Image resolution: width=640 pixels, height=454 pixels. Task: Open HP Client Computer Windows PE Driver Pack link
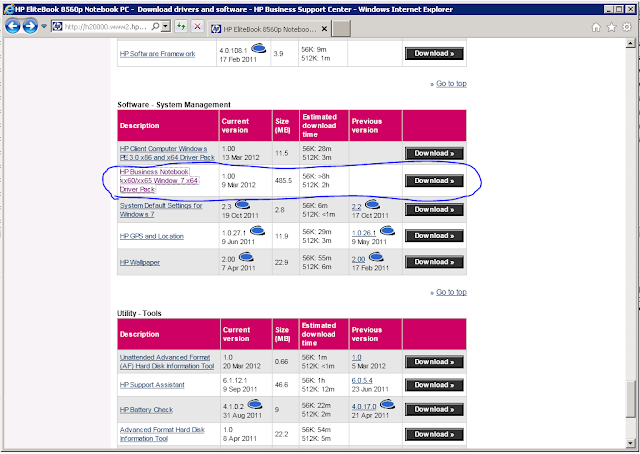coord(167,153)
